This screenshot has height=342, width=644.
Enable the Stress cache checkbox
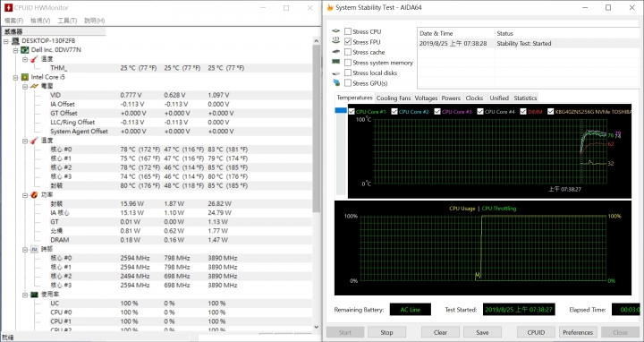348,52
